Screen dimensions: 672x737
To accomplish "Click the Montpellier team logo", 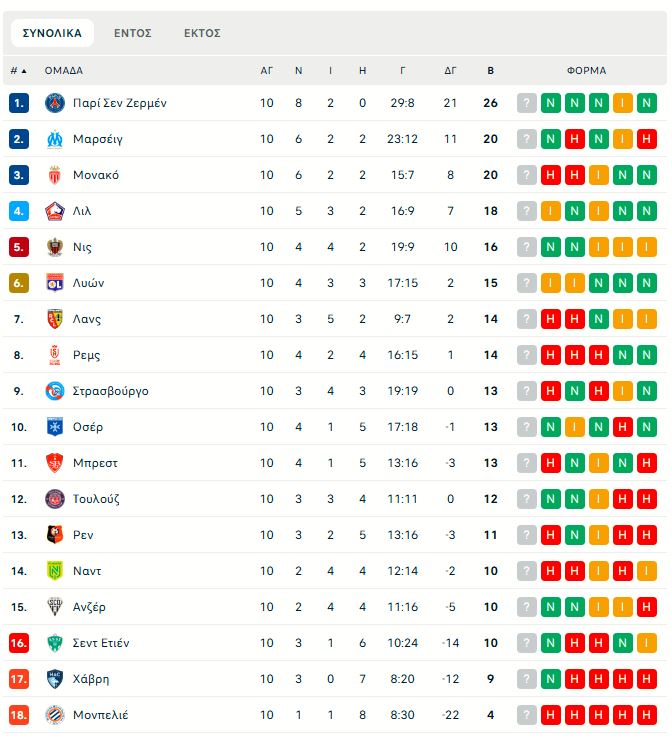I will tap(54, 715).
